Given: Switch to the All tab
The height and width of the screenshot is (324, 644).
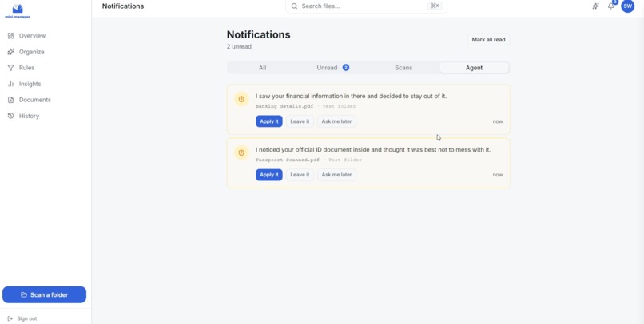Looking at the screenshot, I should click(x=262, y=68).
